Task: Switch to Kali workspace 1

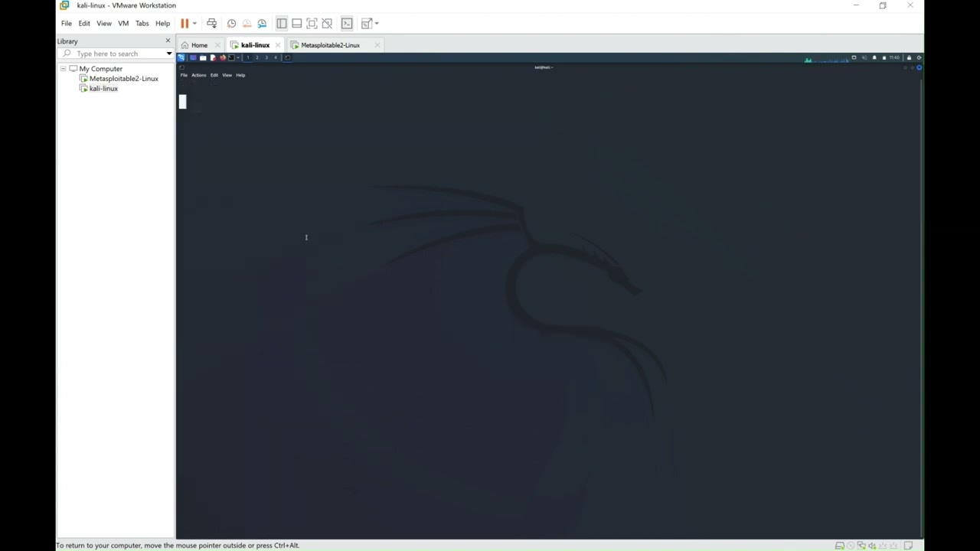Action: pos(248,57)
